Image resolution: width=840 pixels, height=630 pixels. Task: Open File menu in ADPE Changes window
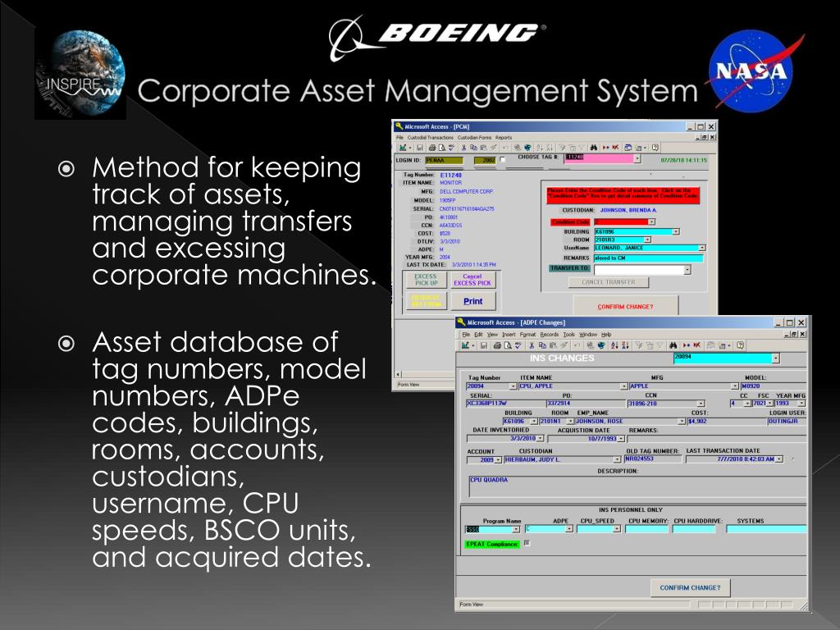coord(466,335)
